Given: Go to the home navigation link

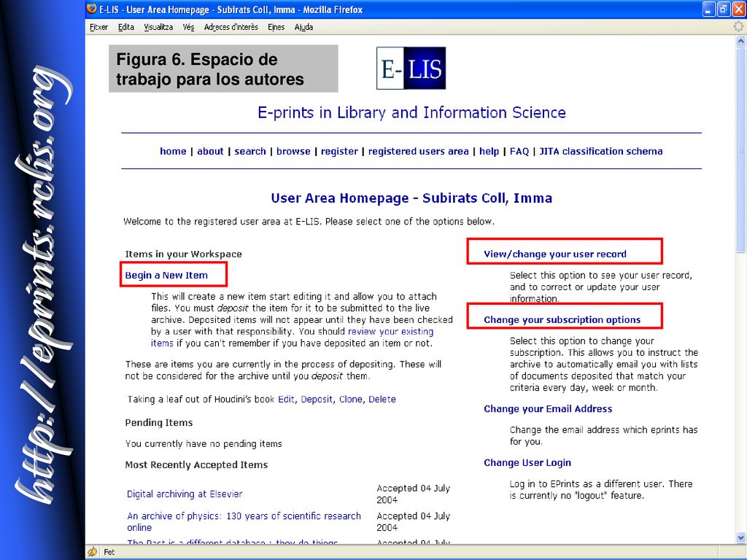Looking at the screenshot, I should (x=173, y=151).
